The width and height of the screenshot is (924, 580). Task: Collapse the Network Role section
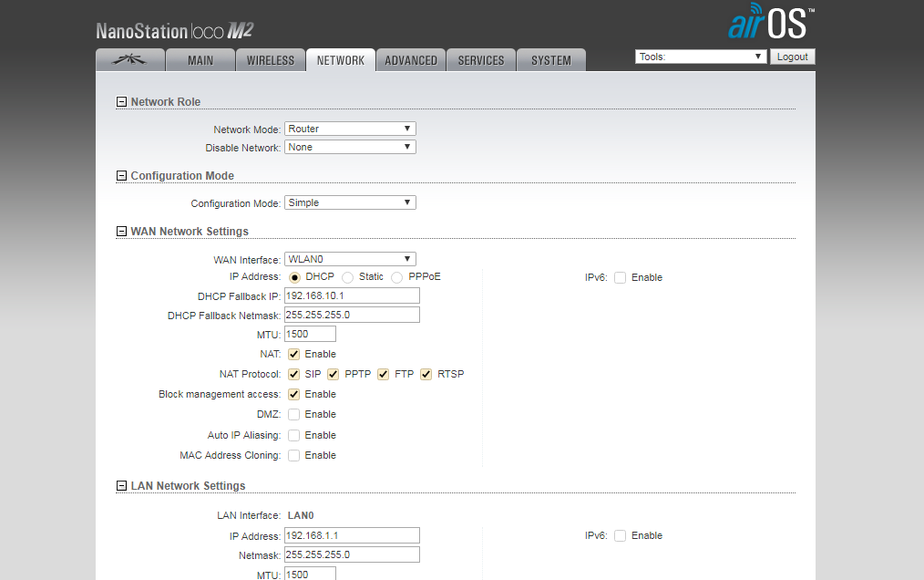point(121,101)
